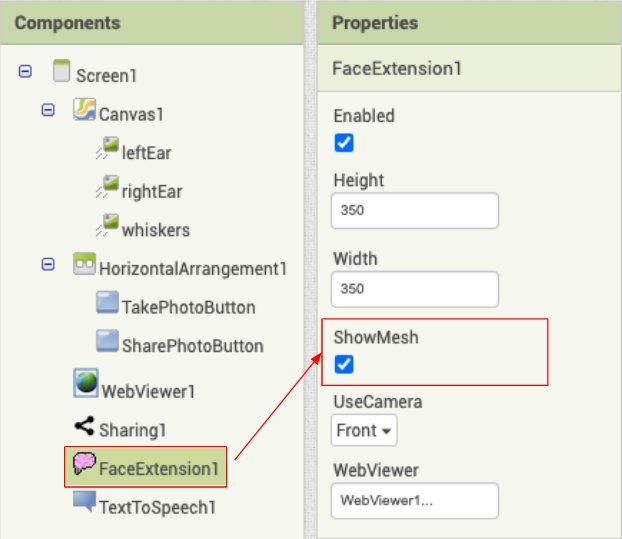Select the Screen1 component icon
The width and height of the screenshot is (622, 539).
(x=61, y=71)
